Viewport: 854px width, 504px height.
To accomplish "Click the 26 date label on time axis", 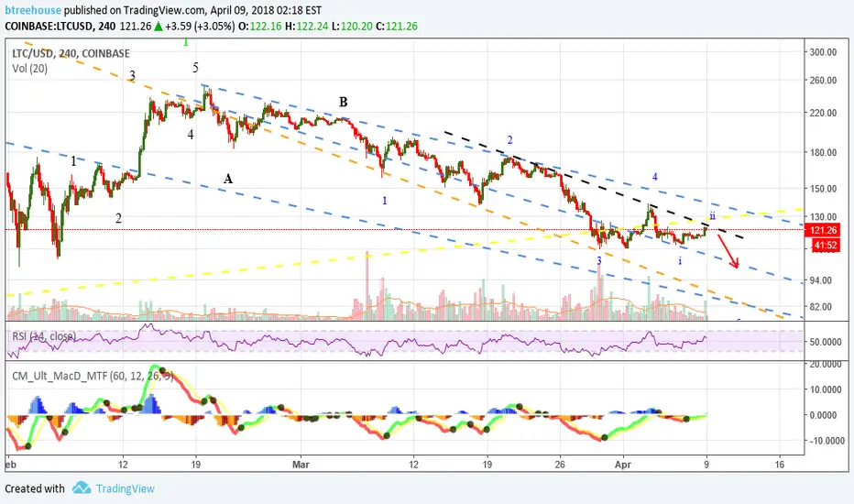I will click(560, 465).
